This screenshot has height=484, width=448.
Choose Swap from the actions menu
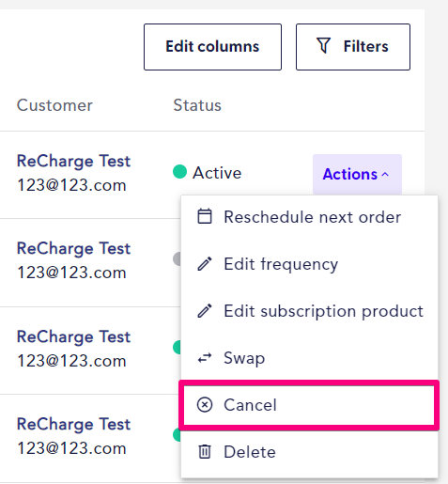click(x=309, y=358)
